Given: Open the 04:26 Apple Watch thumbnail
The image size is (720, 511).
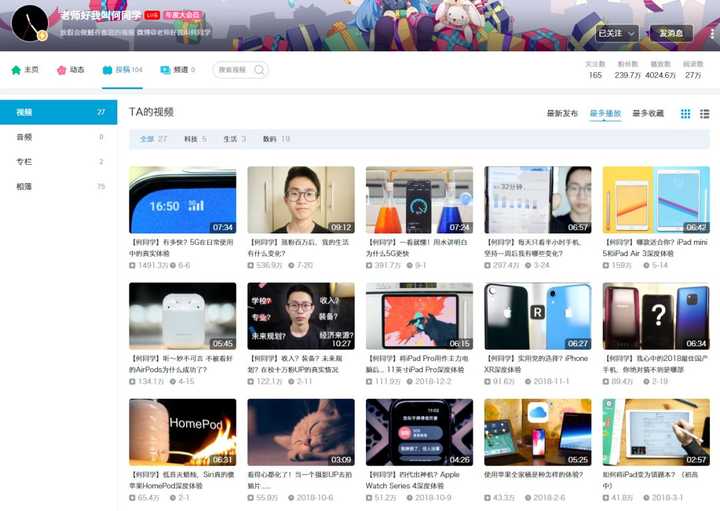Looking at the screenshot, I should (419, 432).
